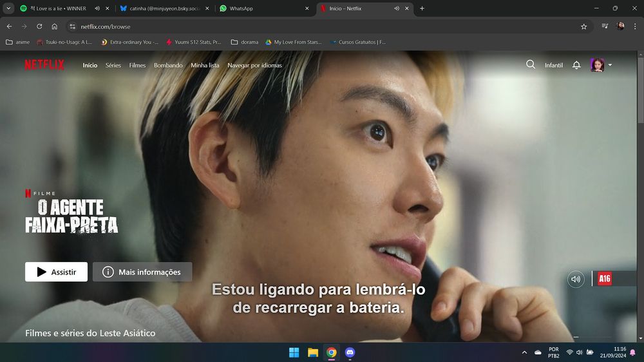Screen dimensions: 644x362
Task: Click the Netflix profile avatar picture
Action: click(597, 65)
